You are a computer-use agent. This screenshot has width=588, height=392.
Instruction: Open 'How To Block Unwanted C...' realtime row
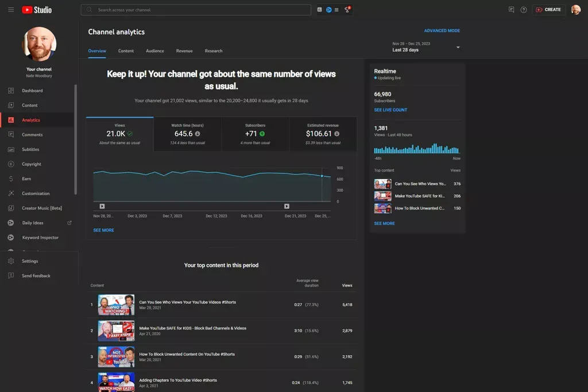(x=417, y=208)
